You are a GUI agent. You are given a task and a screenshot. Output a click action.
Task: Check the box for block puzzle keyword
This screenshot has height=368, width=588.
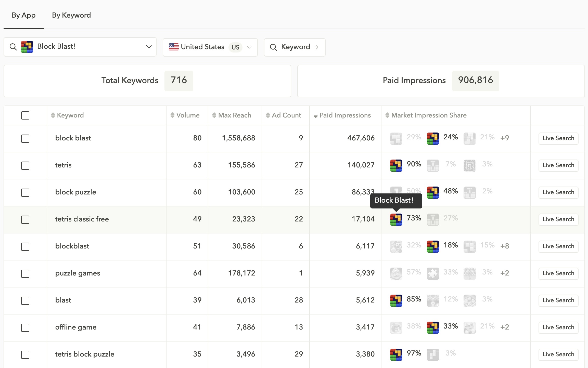pyautogui.click(x=25, y=193)
